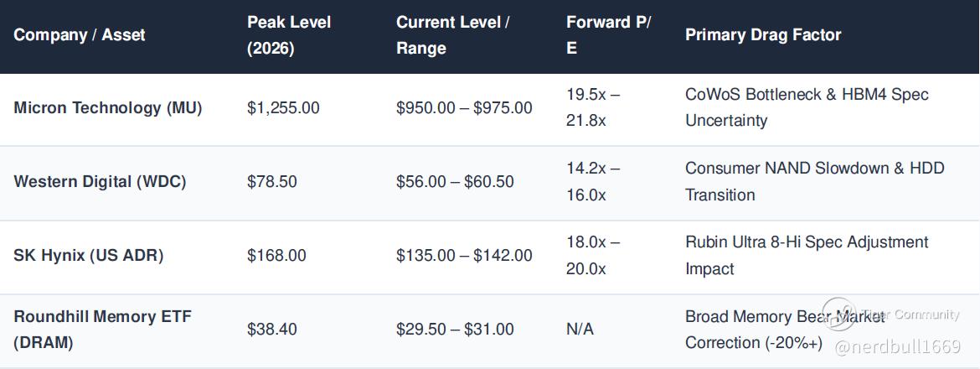Select the $38.40 peak level cell

tap(272, 330)
